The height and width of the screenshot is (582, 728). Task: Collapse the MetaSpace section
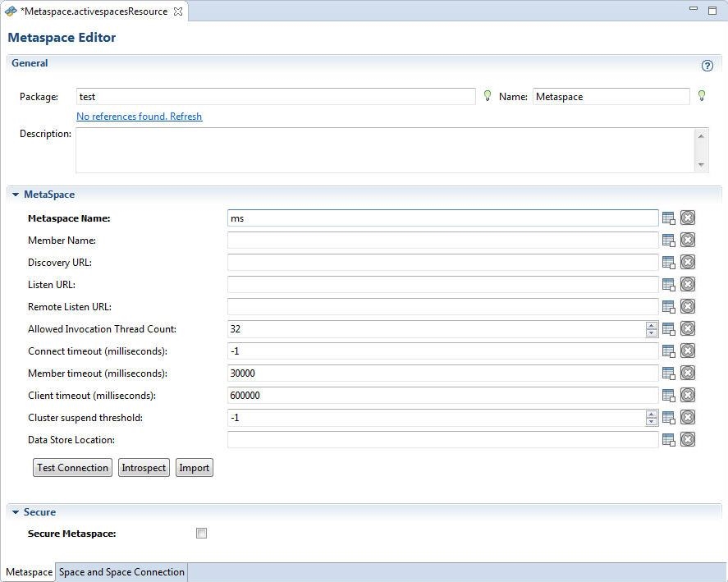(x=16, y=195)
